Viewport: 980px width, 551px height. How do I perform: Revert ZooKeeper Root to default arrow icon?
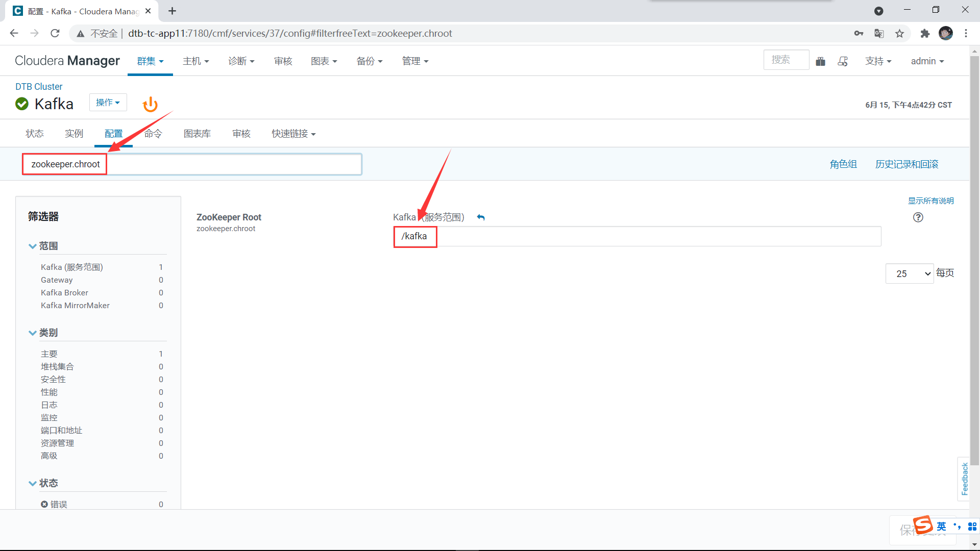pyautogui.click(x=481, y=217)
